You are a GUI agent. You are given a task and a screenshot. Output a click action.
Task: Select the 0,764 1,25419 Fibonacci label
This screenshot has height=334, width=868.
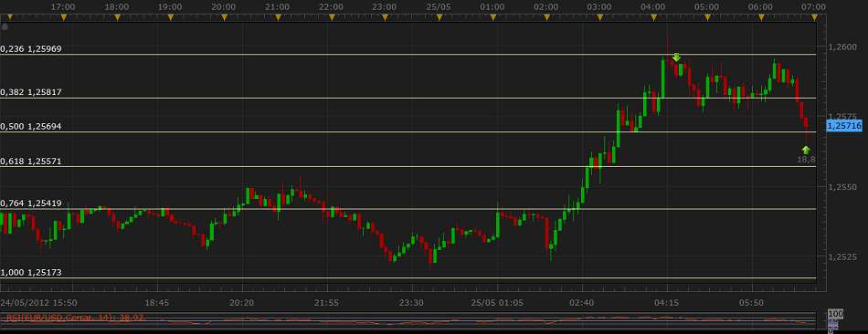tap(31, 204)
